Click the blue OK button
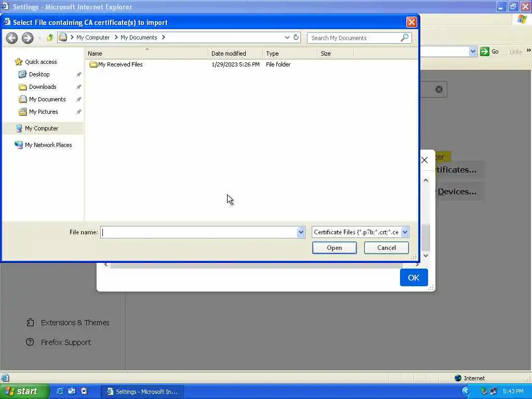 click(x=414, y=277)
